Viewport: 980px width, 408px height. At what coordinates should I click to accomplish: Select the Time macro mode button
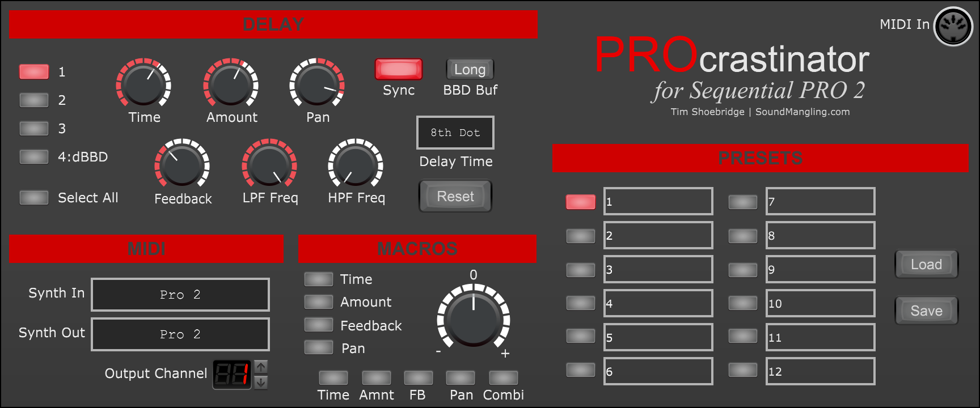(x=333, y=377)
